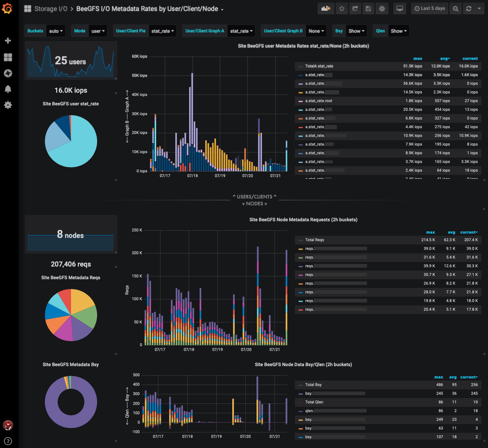Share the dashboard via share icon
The image size is (488, 448).
[x=355, y=9]
